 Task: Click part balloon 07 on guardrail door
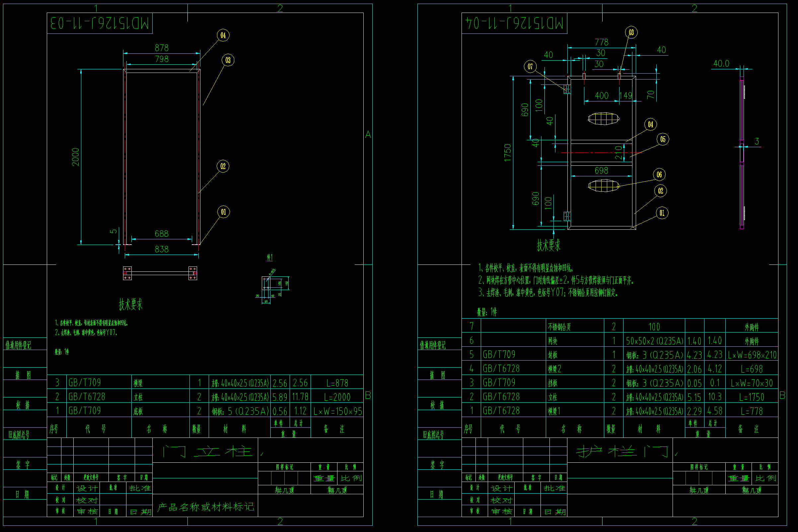point(530,66)
